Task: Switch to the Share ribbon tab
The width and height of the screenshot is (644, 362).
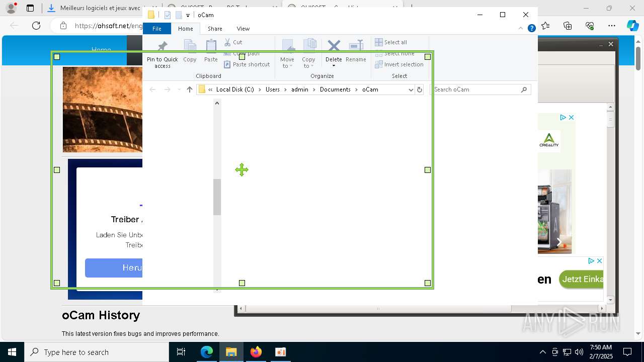Action: (215, 29)
